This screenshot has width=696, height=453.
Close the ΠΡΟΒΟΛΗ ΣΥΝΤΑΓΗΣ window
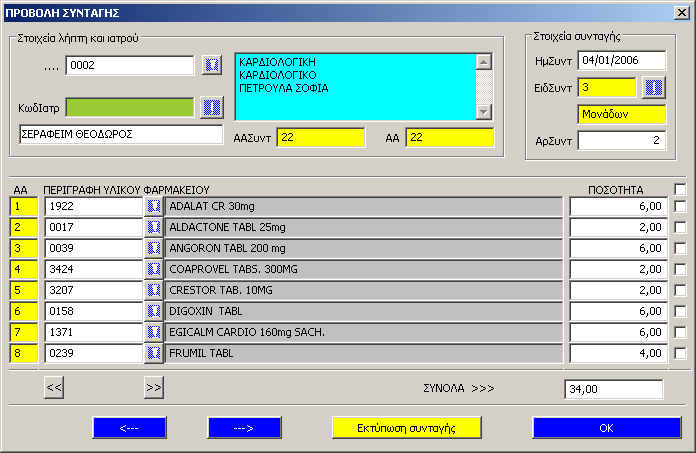pos(681,12)
